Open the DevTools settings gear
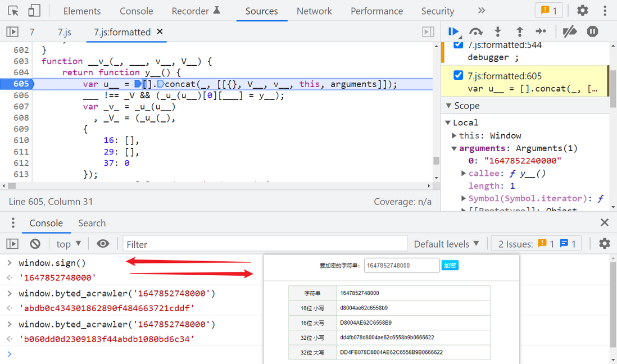 point(582,11)
